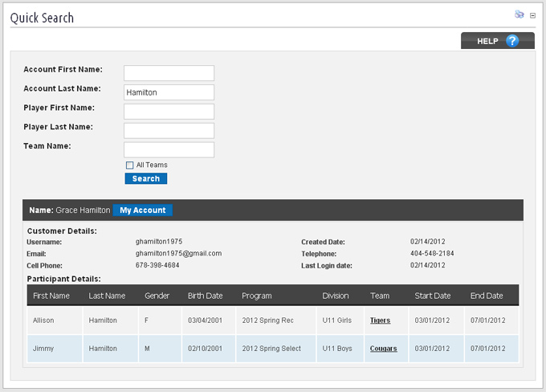This screenshot has width=546, height=392.
Task: Click the U11 Boys division cell
Action: [x=340, y=349]
